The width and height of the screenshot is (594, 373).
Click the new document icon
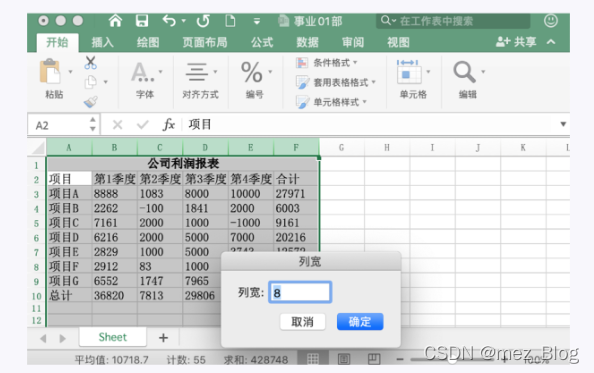click(230, 21)
